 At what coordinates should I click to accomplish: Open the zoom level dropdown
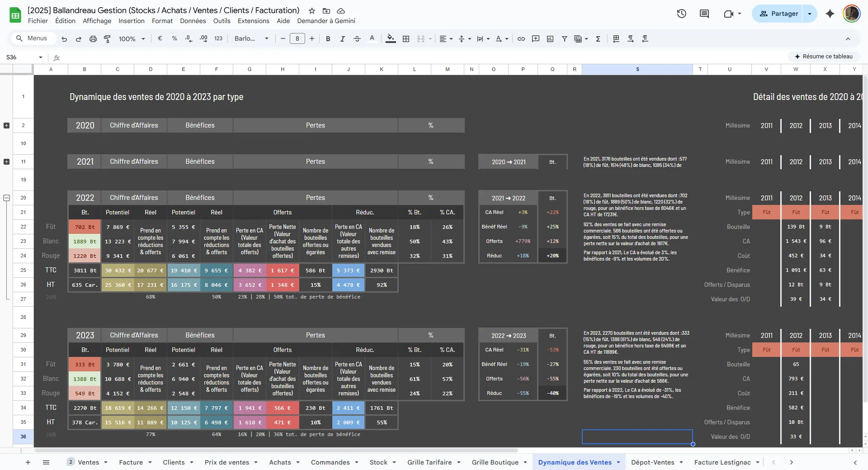(132, 39)
